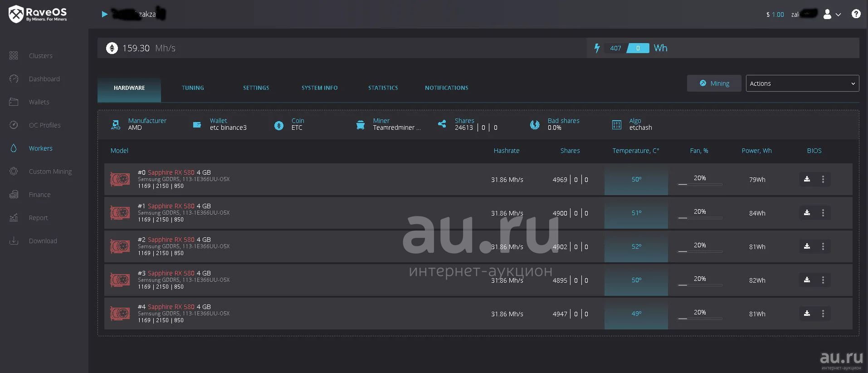Click the RaveOS logo
Screen dimensions: 868x373
(x=38, y=14)
